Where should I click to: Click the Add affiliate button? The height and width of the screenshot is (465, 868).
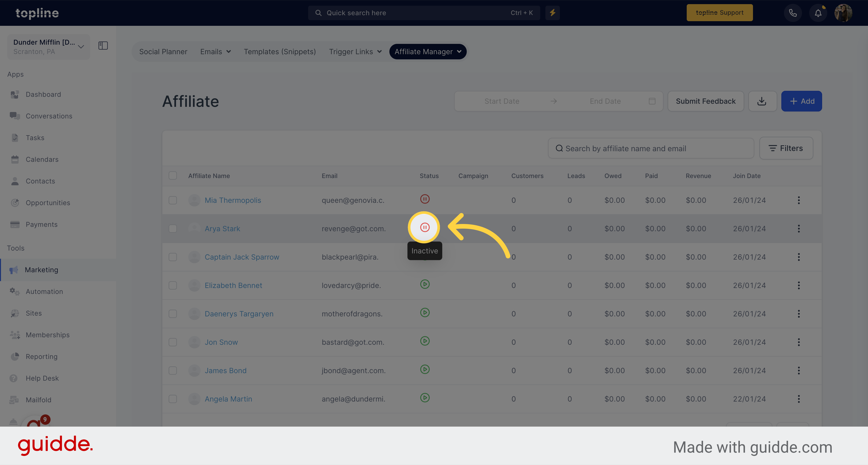[x=801, y=101]
